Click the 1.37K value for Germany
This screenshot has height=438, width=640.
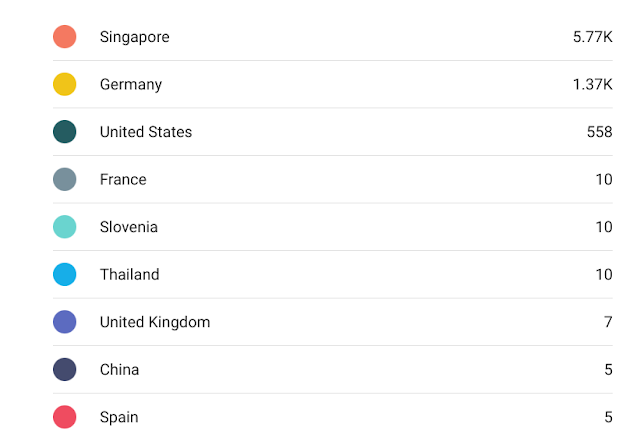click(x=593, y=84)
